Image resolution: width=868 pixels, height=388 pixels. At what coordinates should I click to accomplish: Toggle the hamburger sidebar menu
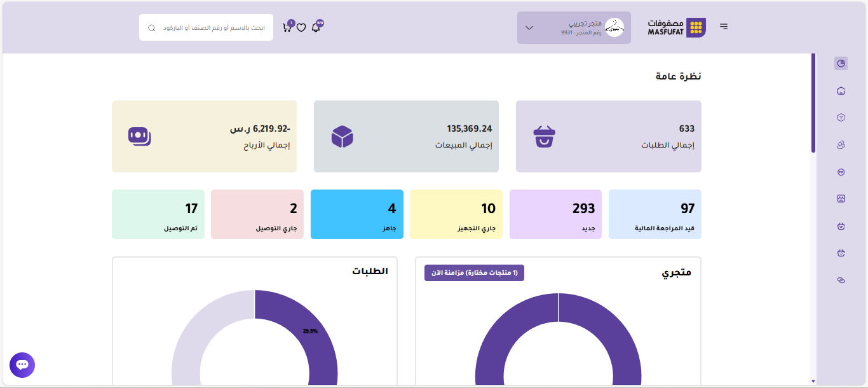click(x=724, y=27)
